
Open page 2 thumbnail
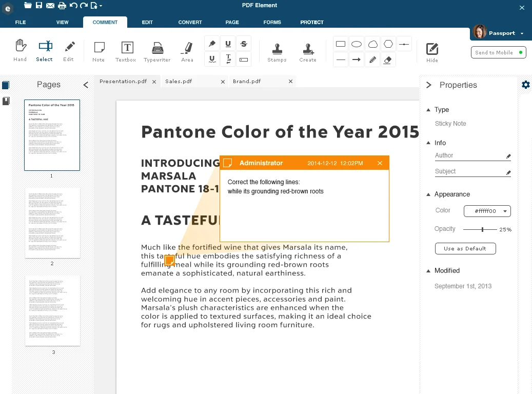pyautogui.click(x=52, y=223)
